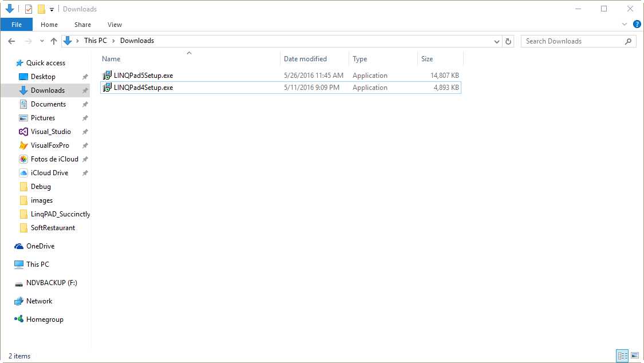Unpin Pictures from Quick access

pos(84,117)
